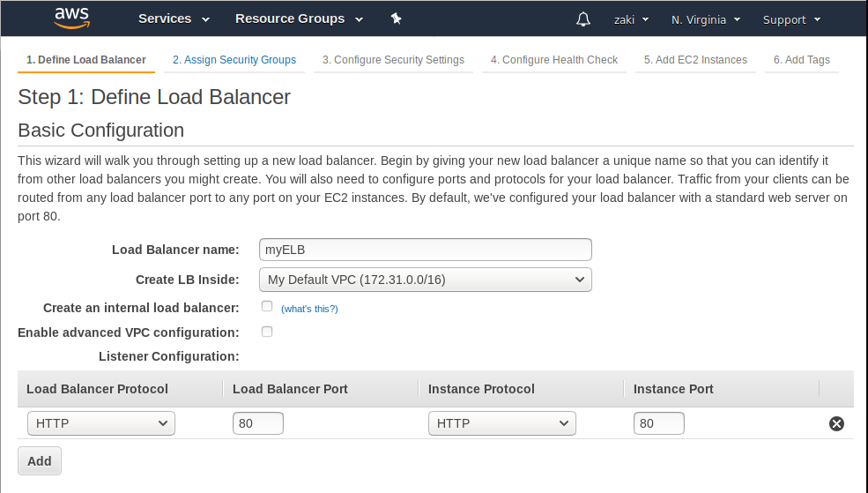Click the Instance Port field
868x493 pixels.
tap(659, 423)
